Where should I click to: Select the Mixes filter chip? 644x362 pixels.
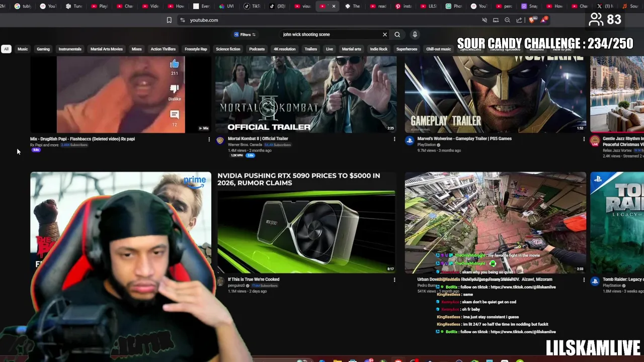click(x=136, y=49)
